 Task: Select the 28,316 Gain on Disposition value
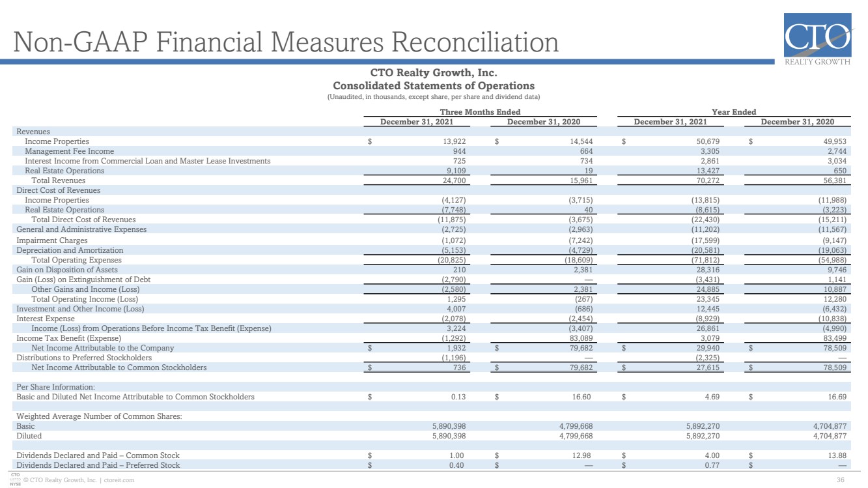pos(707,270)
